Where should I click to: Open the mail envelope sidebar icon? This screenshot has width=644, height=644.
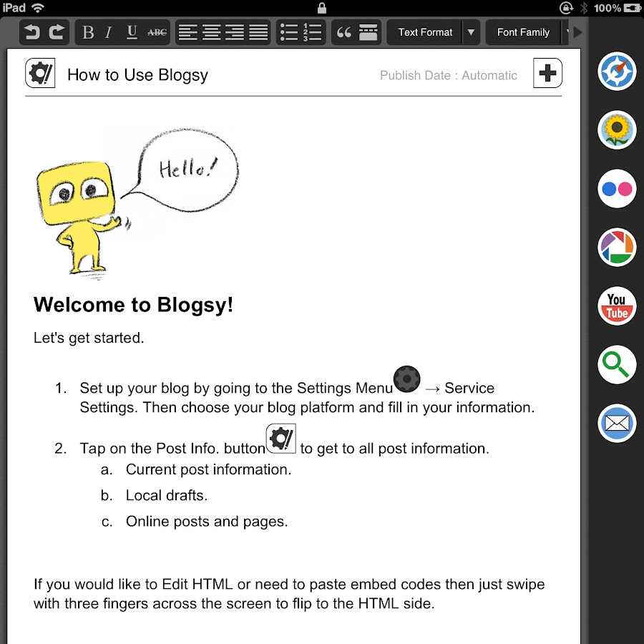tap(617, 423)
